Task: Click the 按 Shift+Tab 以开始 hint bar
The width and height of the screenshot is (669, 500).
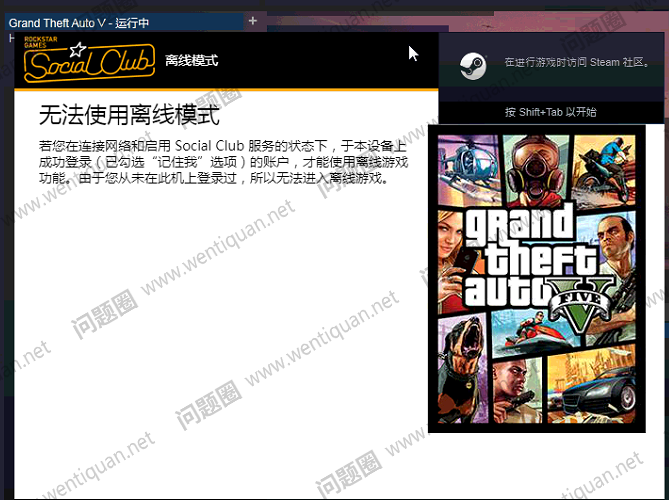Action: pos(551,112)
